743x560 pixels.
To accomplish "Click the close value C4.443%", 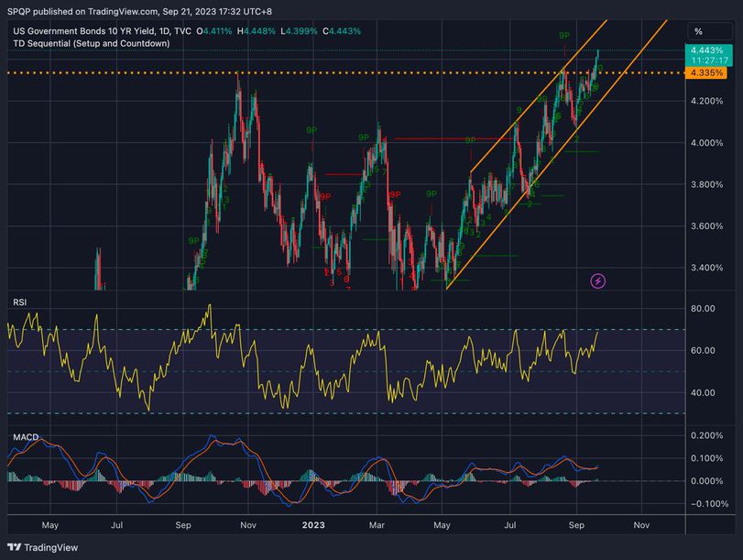I will point(342,31).
